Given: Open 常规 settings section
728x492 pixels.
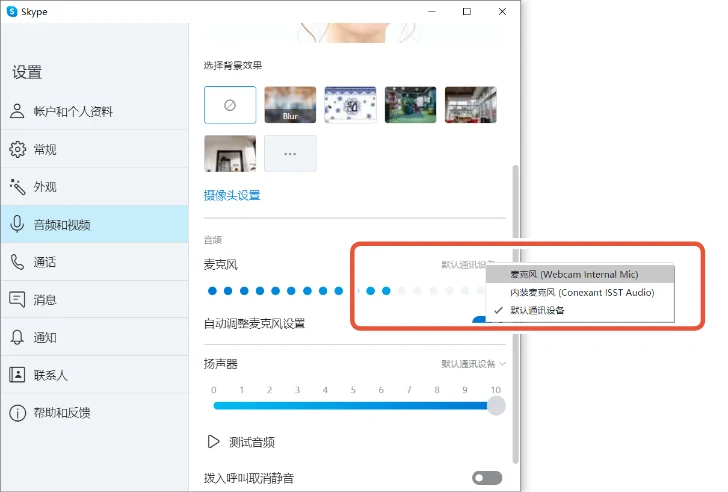Looking at the screenshot, I should click(95, 149).
